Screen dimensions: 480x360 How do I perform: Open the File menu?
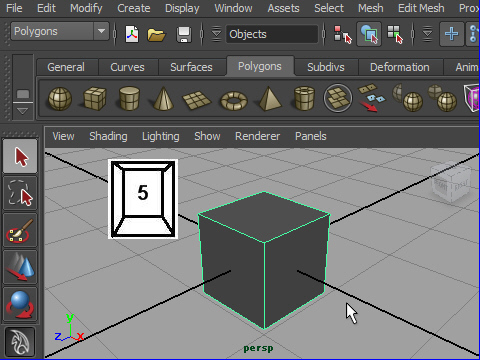point(14,8)
